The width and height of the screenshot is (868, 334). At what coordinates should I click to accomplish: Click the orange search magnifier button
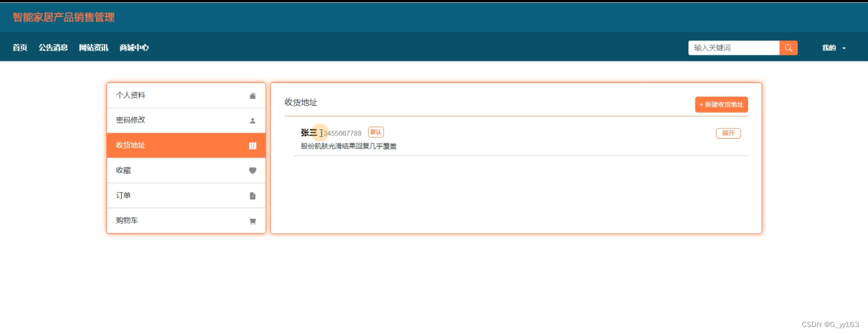click(x=788, y=48)
